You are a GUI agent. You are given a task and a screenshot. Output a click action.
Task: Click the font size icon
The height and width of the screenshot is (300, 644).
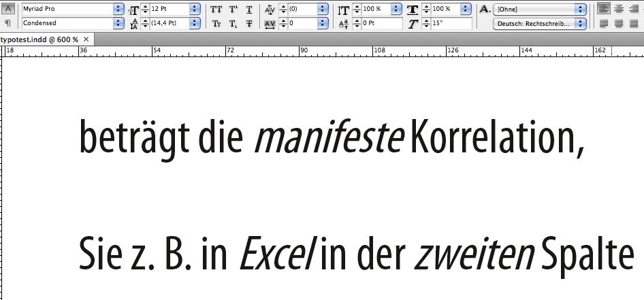click(x=134, y=10)
